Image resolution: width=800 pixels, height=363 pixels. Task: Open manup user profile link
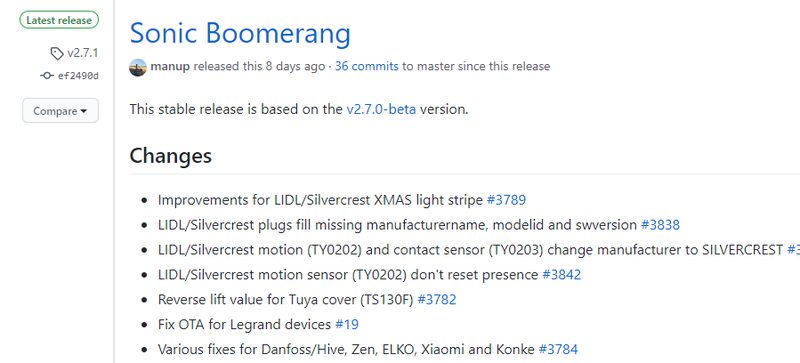tap(170, 66)
